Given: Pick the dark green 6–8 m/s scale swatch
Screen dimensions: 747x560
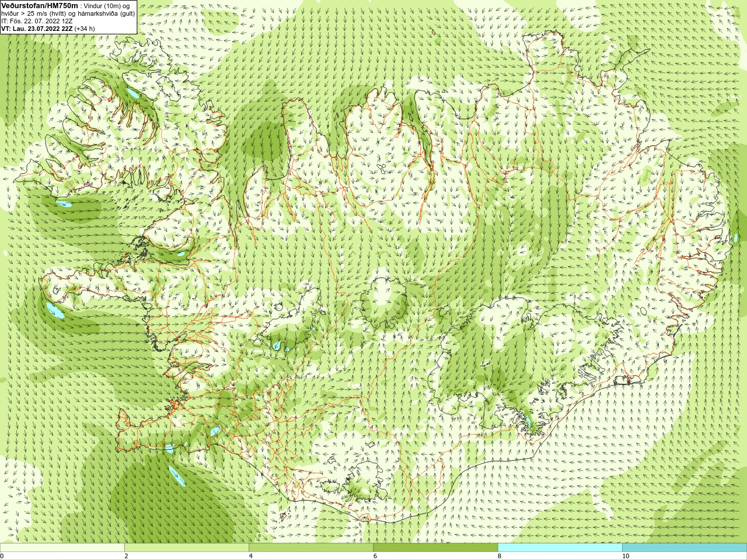Looking at the screenshot, I should coord(435,548).
